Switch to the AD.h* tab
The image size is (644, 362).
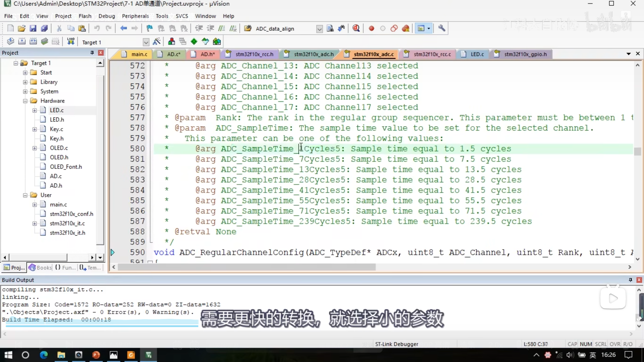(x=204, y=54)
